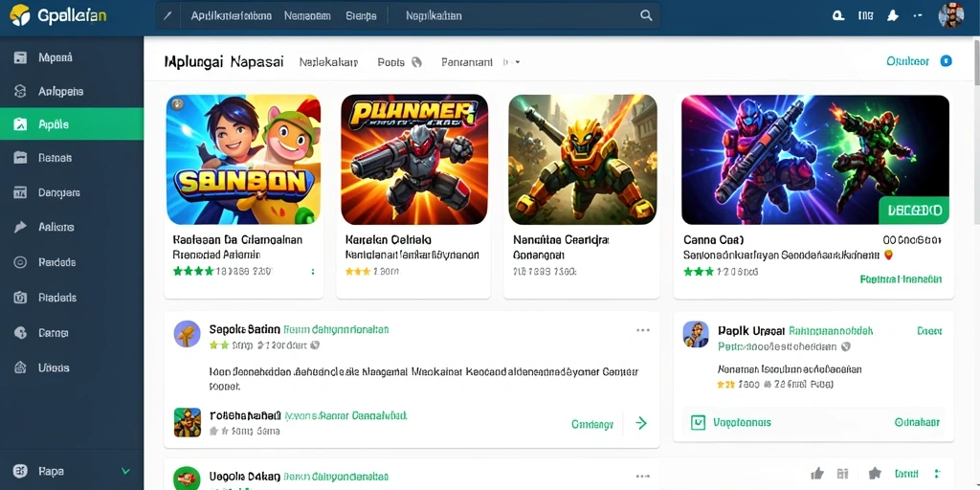Click the Olankeor link at the top right
This screenshot has height=490, width=980.
[x=907, y=61]
